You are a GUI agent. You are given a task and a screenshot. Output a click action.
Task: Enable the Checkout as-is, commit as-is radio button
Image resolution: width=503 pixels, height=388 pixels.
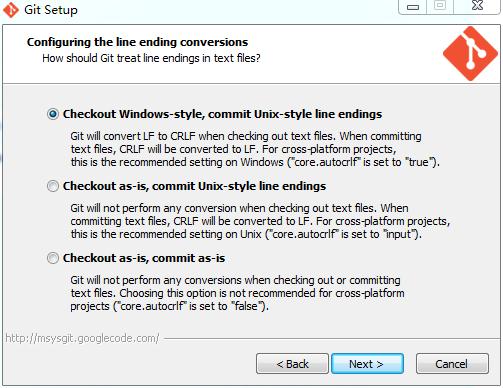coord(53,258)
